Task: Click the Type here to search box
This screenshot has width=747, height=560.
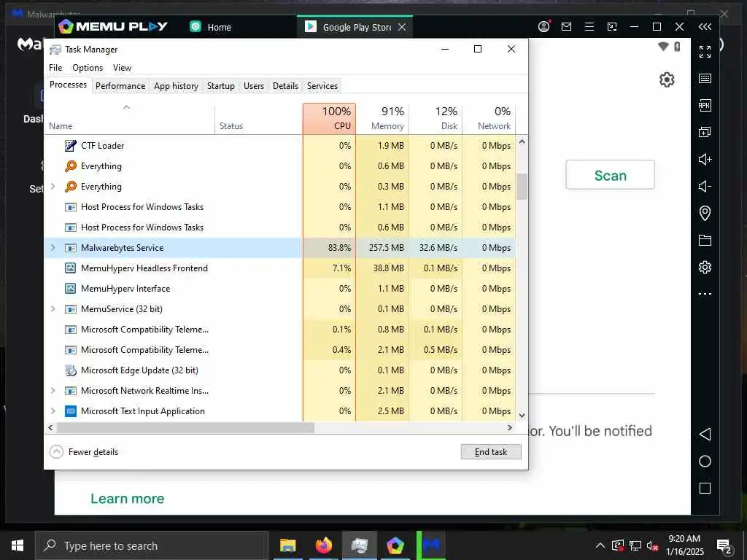Action: 152,545
